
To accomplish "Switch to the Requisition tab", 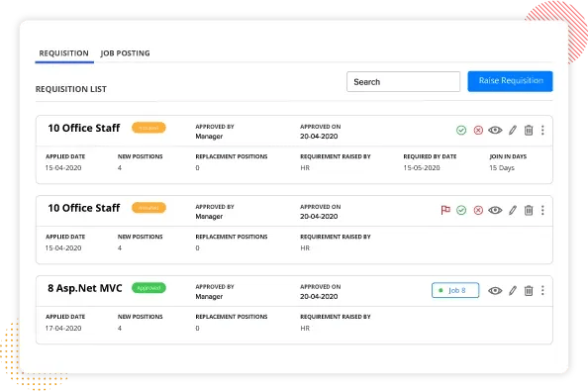I will tap(64, 53).
